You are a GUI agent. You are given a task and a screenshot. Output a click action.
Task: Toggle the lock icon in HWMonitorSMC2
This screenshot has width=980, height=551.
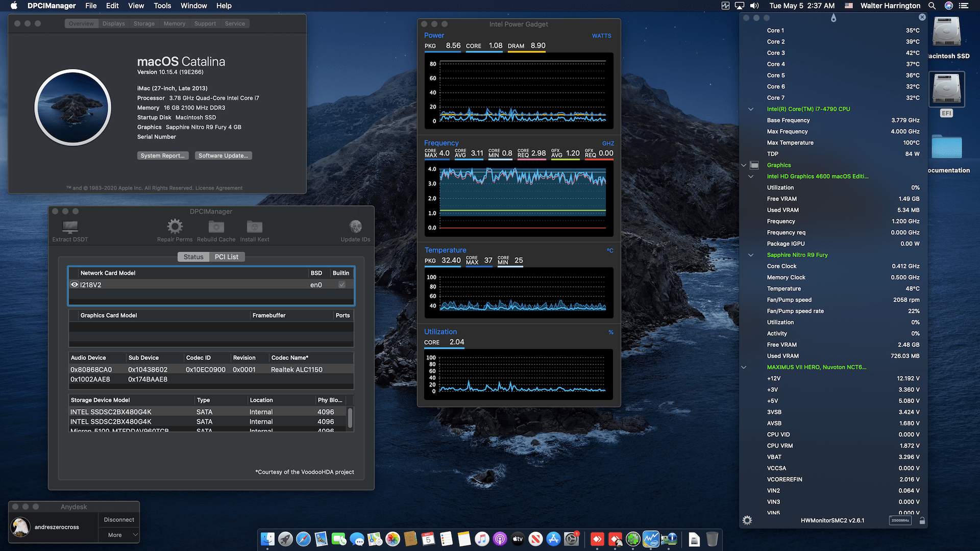pos(922,520)
